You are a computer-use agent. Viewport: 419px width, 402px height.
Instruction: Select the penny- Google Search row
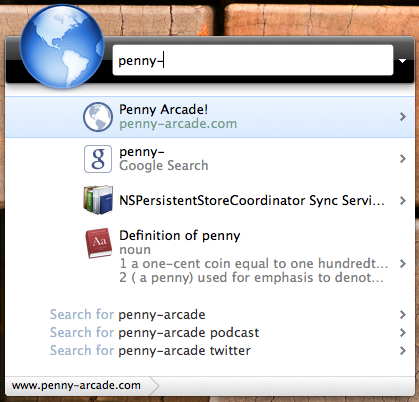210,159
